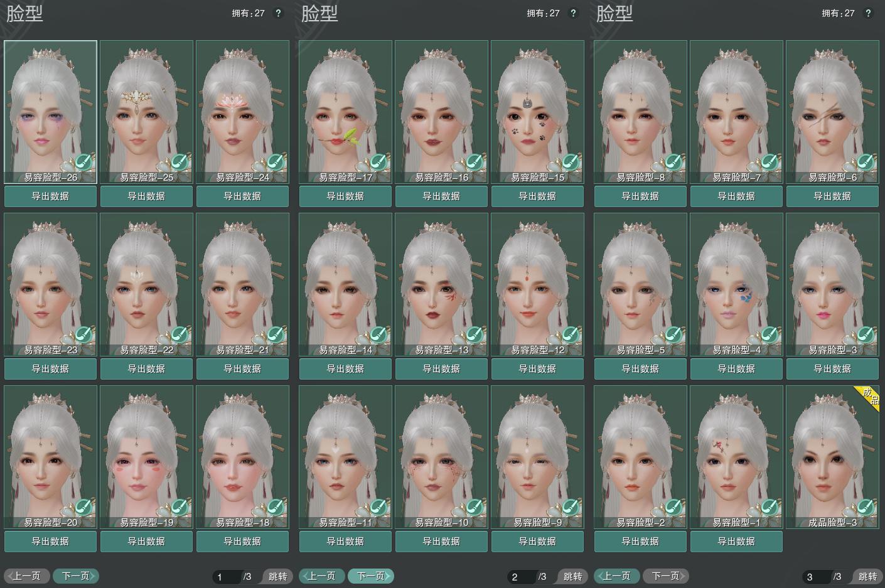This screenshot has width=885, height=588.
Task: Export data for 易容脸型-10
Action: [x=441, y=541]
